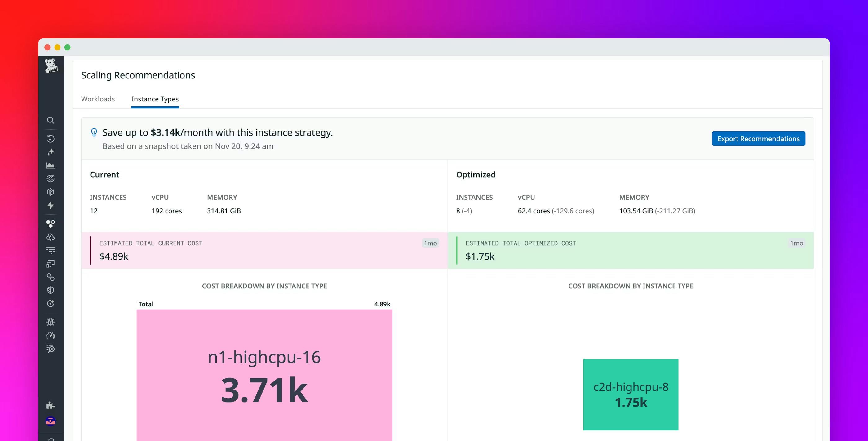Open the Cloud Cost Management cloud-dollar icon
Screen dimensions: 868x441
tap(51, 237)
